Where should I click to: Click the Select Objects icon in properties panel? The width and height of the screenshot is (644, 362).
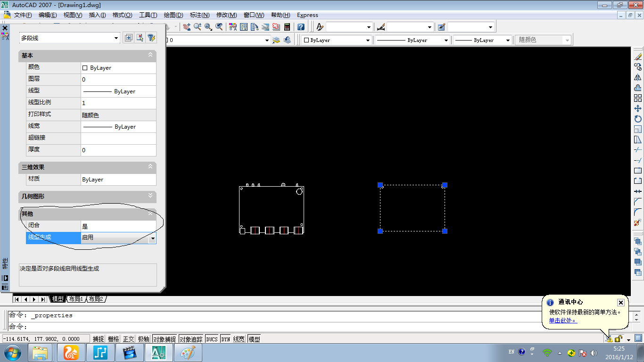click(140, 38)
